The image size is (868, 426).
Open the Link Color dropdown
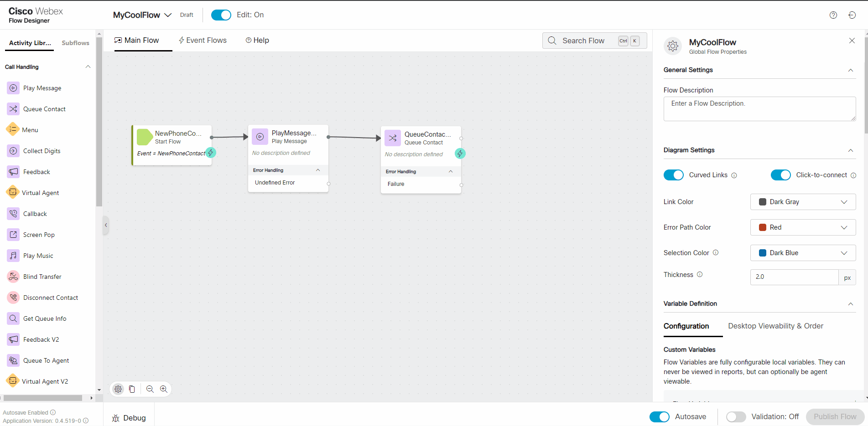[802, 202]
